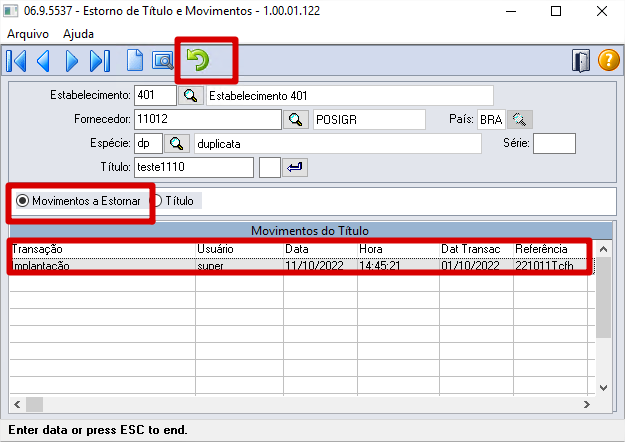This screenshot has width=625, height=442.
Task: Open the Ajuda menu
Action: point(78,34)
